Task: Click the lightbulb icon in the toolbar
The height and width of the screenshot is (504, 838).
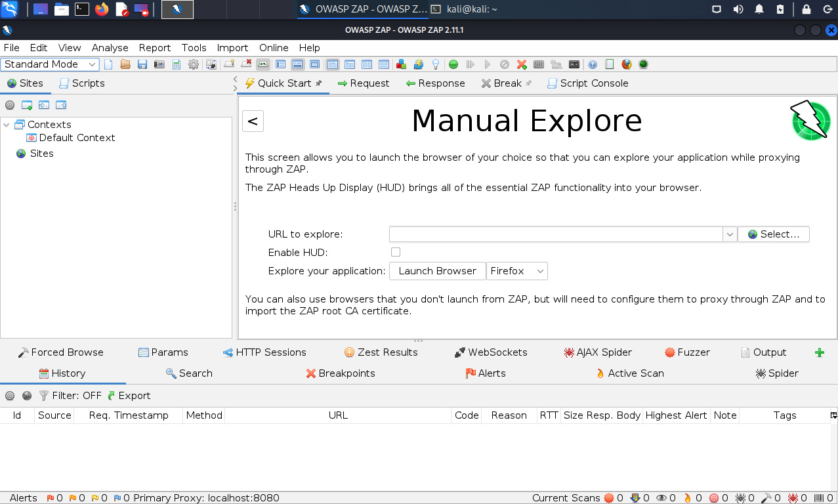Action: click(435, 64)
